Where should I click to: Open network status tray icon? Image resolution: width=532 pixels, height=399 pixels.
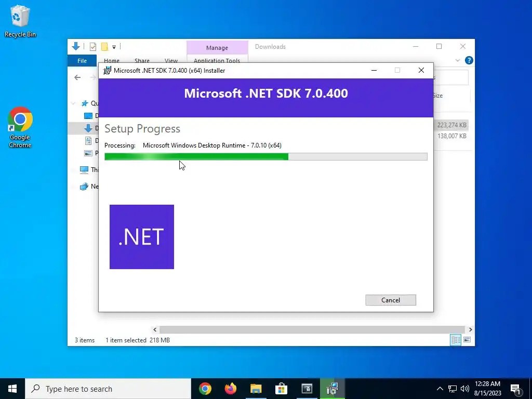pyautogui.click(x=453, y=389)
